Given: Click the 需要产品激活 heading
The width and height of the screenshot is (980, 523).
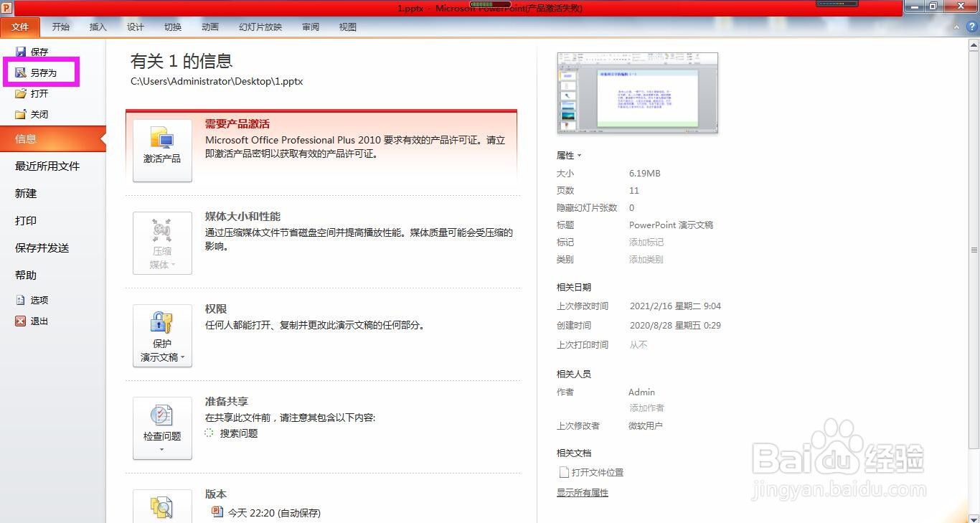Looking at the screenshot, I should coord(237,124).
